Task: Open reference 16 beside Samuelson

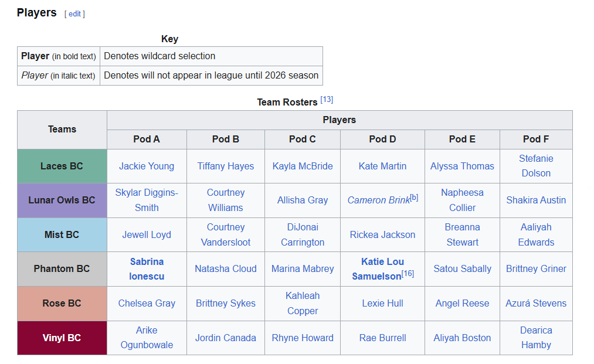Action: [408, 274]
